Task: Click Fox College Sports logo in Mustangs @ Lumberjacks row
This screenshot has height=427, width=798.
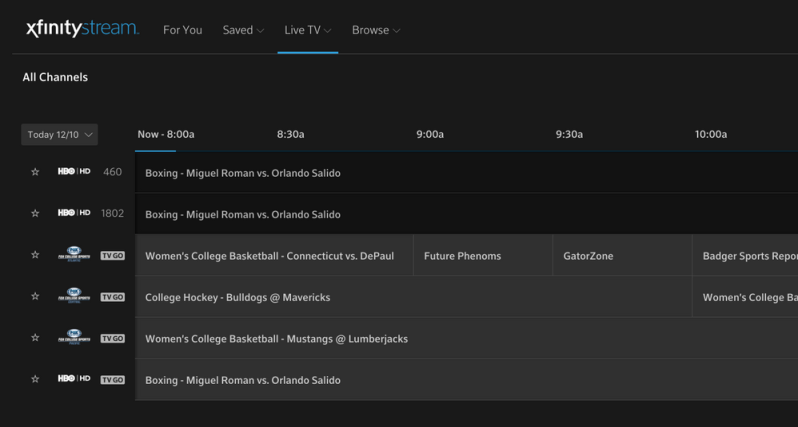Action: tap(74, 336)
